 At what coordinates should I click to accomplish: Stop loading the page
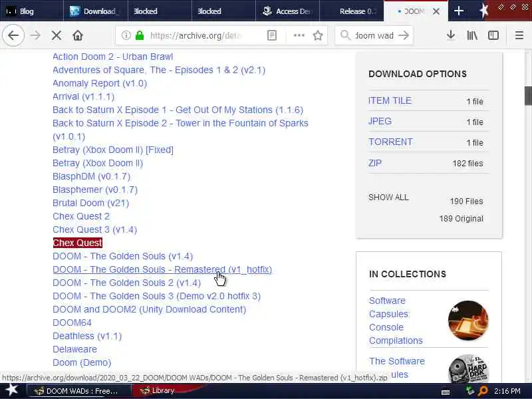[x=57, y=35]
